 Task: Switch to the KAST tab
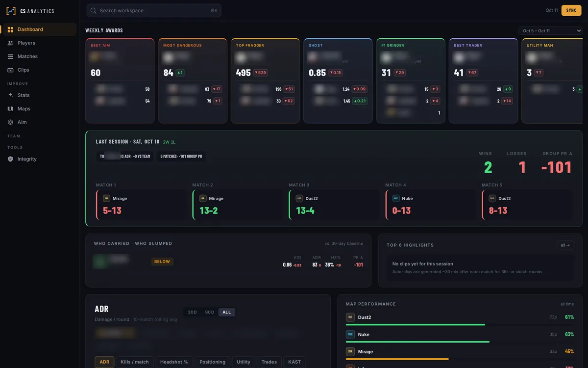(x=294, y=362)
